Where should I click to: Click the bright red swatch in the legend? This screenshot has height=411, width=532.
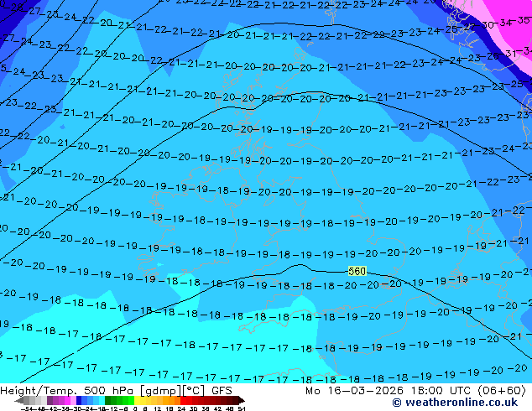183,400
